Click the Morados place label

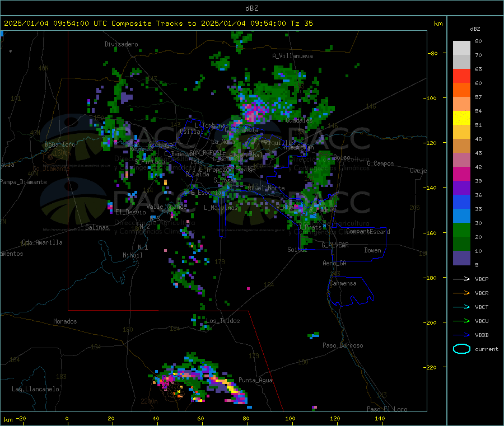65,321
